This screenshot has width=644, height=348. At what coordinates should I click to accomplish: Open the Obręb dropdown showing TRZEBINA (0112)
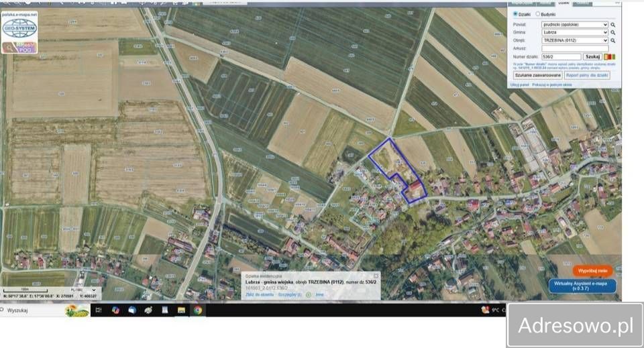point(575,40)
